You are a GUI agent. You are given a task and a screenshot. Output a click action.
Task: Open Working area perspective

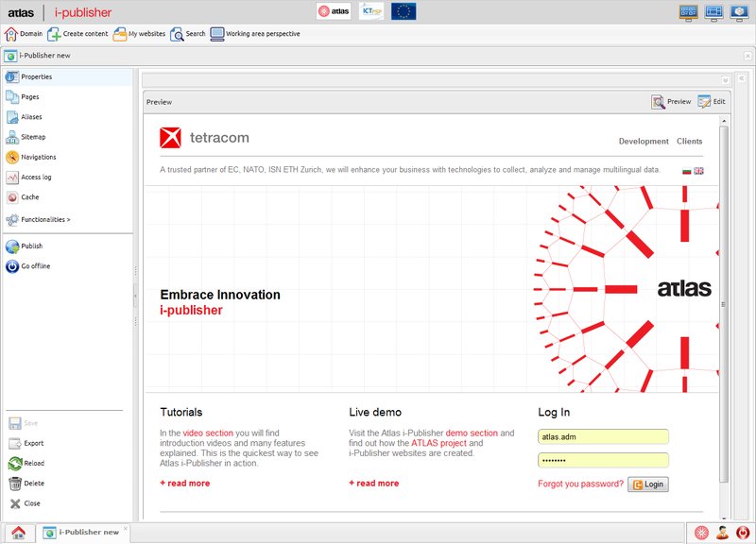pos(255,34)
